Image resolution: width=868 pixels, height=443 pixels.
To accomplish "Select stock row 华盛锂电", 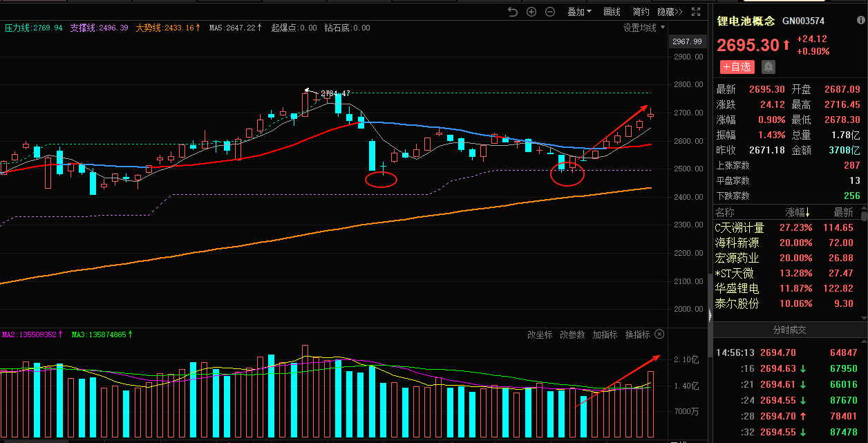I will point(786,288).
